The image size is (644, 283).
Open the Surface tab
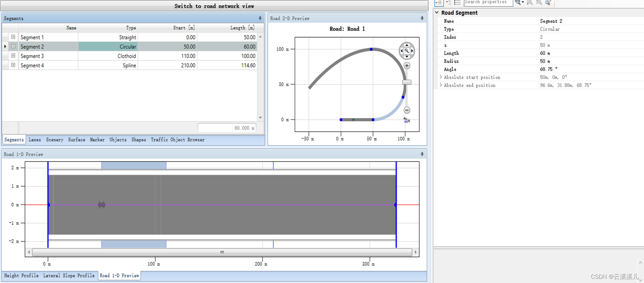click(77, 140)
